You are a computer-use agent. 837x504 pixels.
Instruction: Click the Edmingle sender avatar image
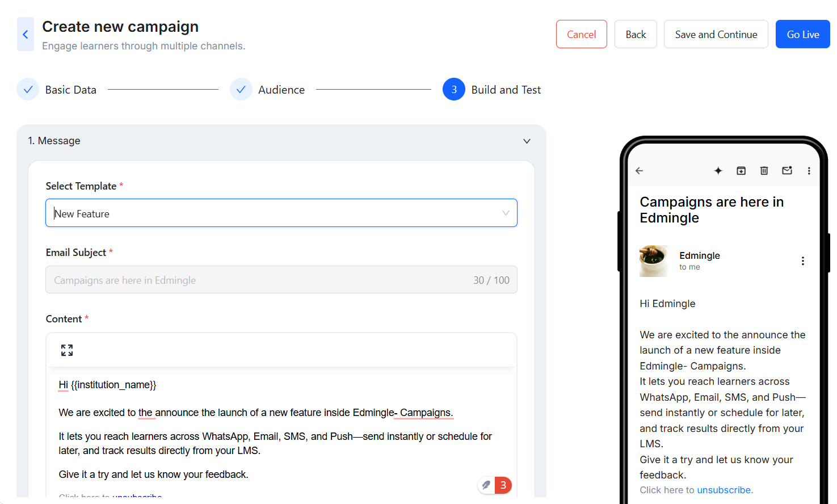click(x=654, y=261)
